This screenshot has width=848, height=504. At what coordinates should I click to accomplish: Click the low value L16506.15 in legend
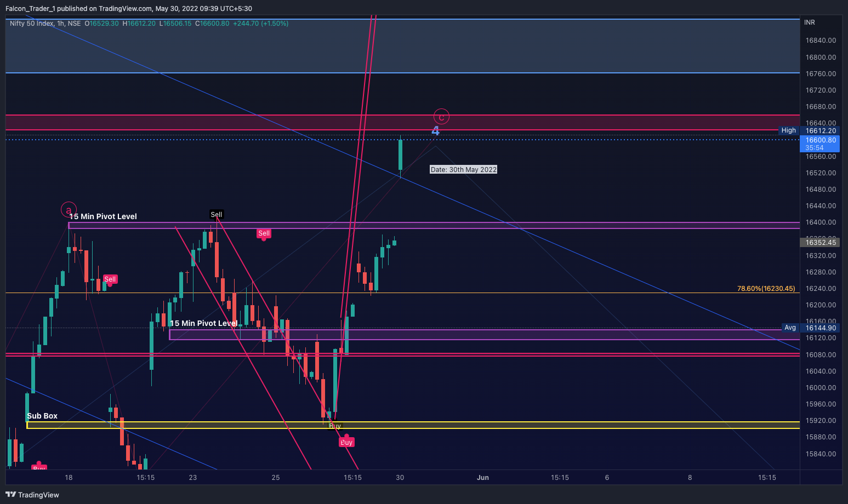pyautogui.click(x=175, y=24)
